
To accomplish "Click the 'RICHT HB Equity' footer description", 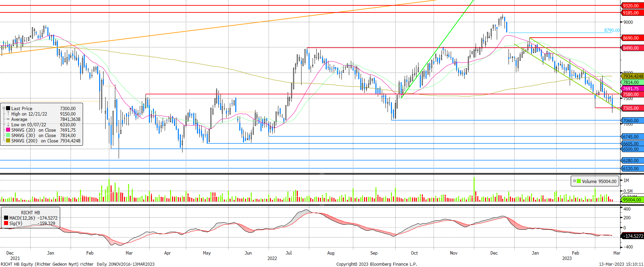I will click(47, 264).
